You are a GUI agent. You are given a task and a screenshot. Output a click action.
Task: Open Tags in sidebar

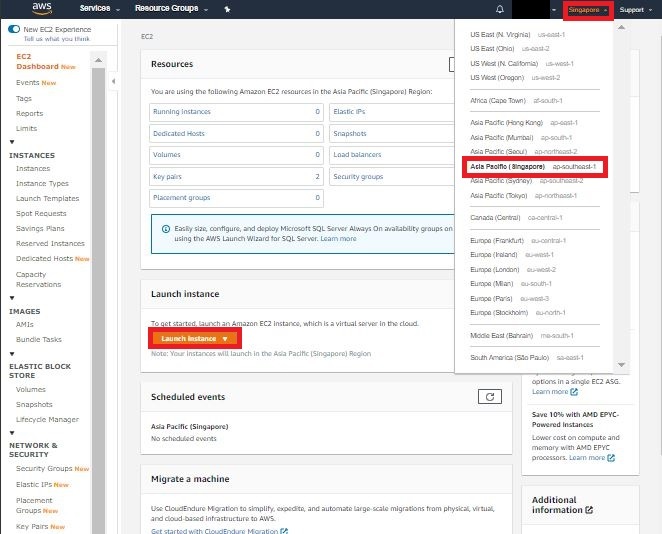click(x=24, y=98)
